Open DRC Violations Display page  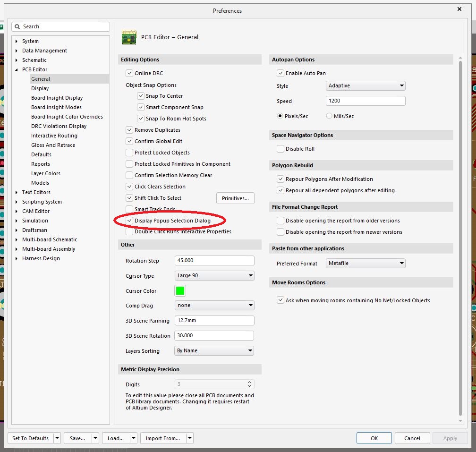click(x=59, y=126)
